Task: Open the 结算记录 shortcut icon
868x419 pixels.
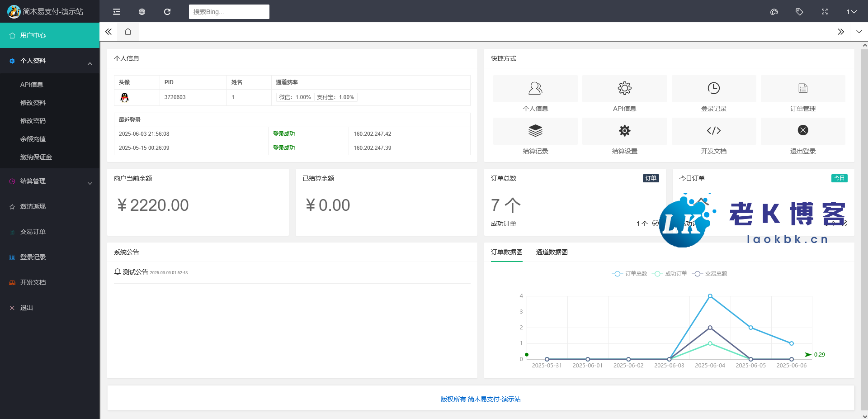Action: click(535, 131)
